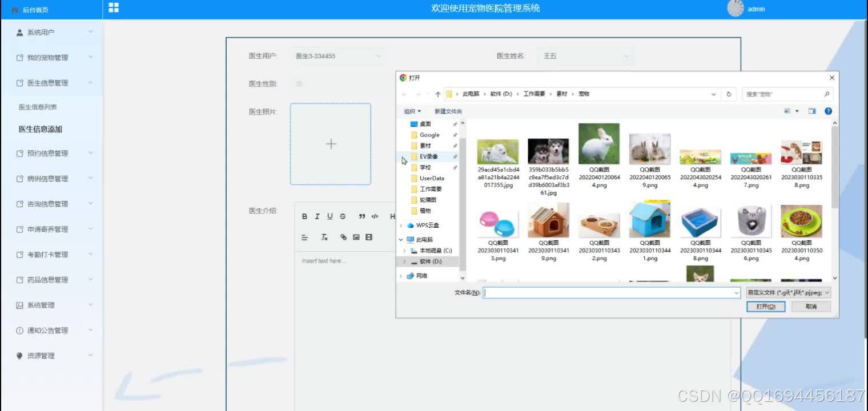The image size is (868, 411).
Task: Click 新建文件夹 in file dialog
Action: [x=448, y=111]
